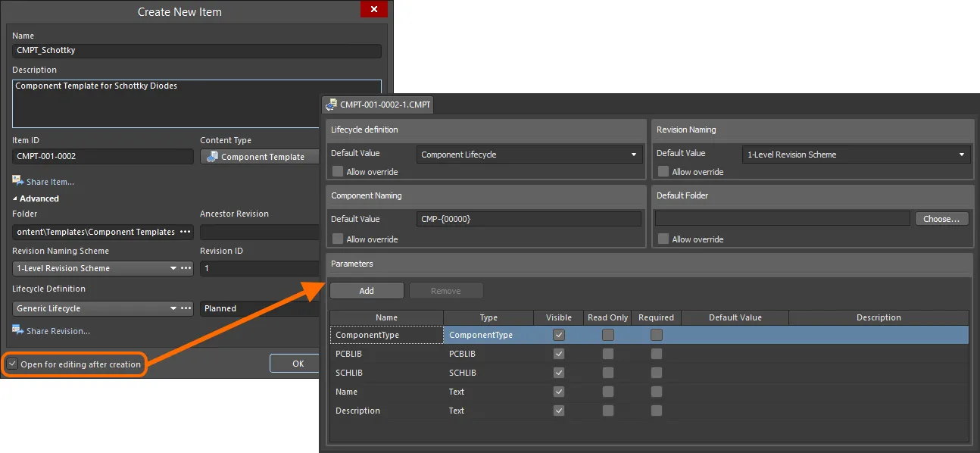
Task: Select the PCBLIB parameter name cell
Action: pyautogui.click(x=386, y=354)
